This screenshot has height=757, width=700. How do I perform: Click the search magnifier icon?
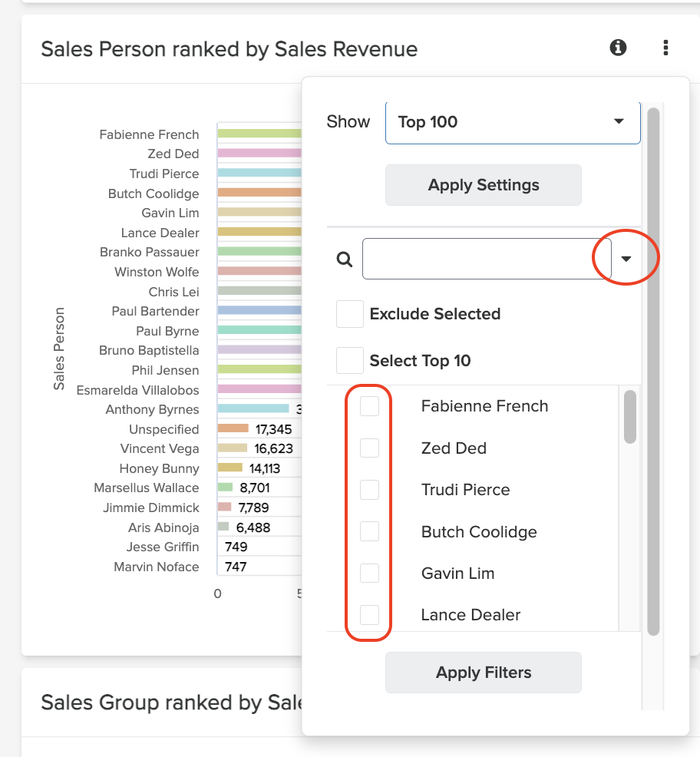343,259
